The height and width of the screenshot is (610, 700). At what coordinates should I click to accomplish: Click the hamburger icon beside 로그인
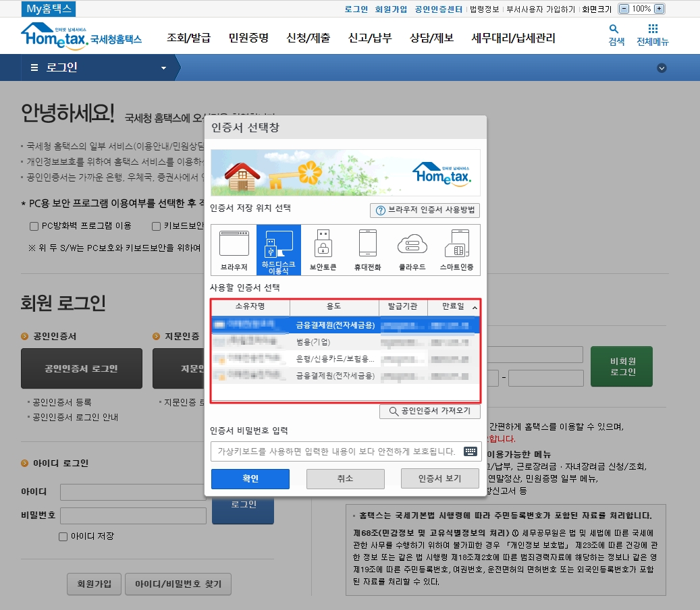34,67
